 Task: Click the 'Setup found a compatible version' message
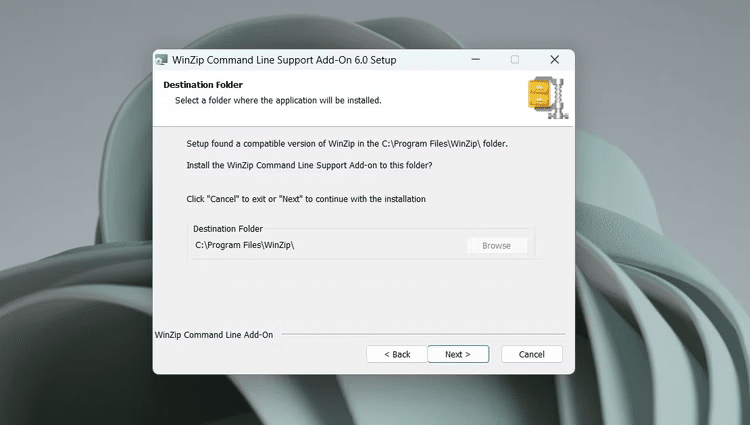tap(347, 144)
